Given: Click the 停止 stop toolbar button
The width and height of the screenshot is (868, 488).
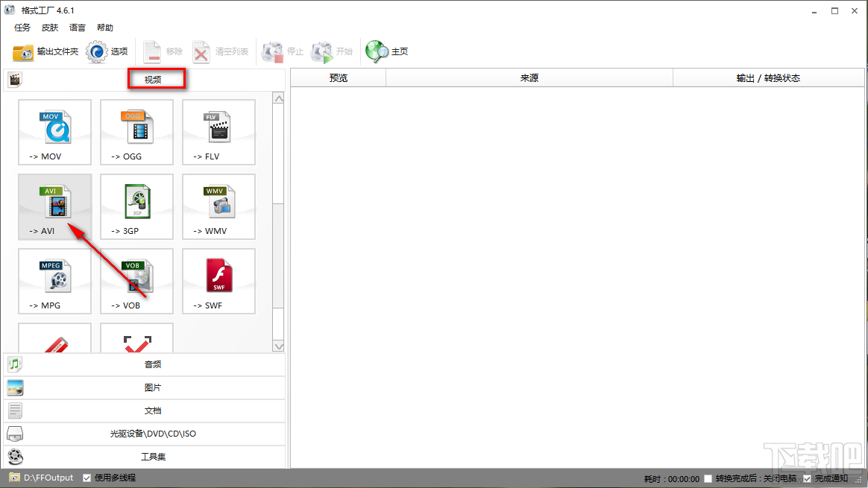Looking at the screenshot, I should [283, 52].
